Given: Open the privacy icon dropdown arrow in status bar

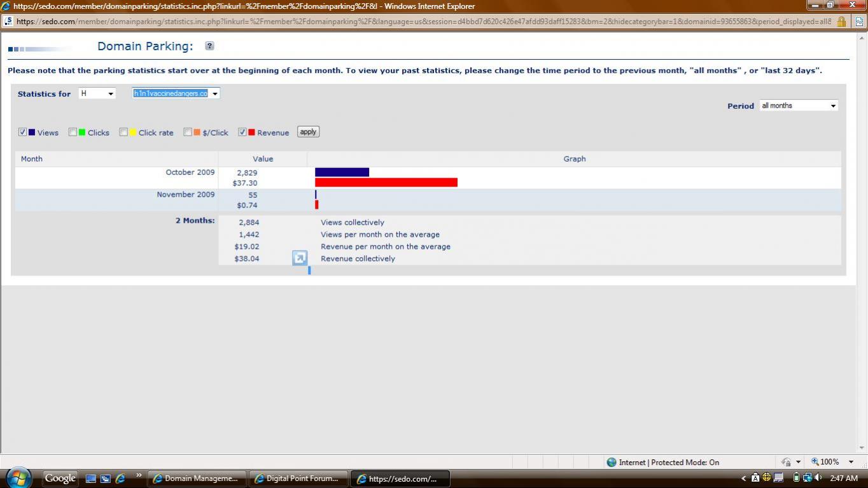Looking at the screenshot, I should point(799,462).
